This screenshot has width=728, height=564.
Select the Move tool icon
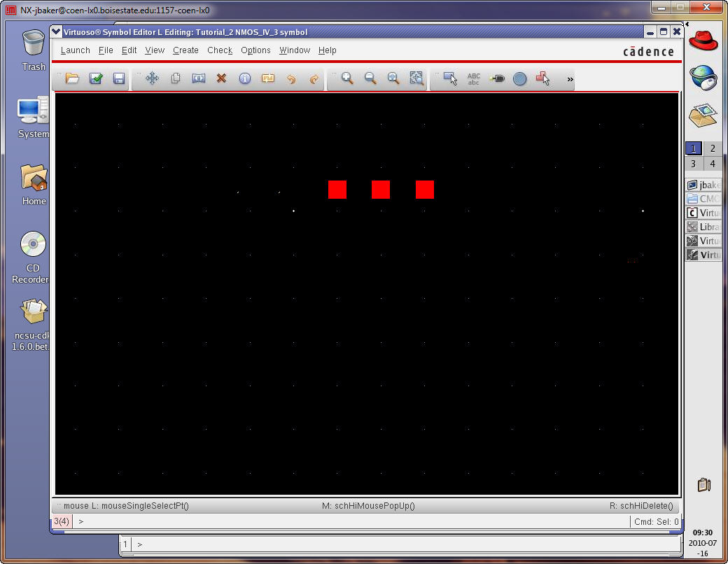coord(153,78)
